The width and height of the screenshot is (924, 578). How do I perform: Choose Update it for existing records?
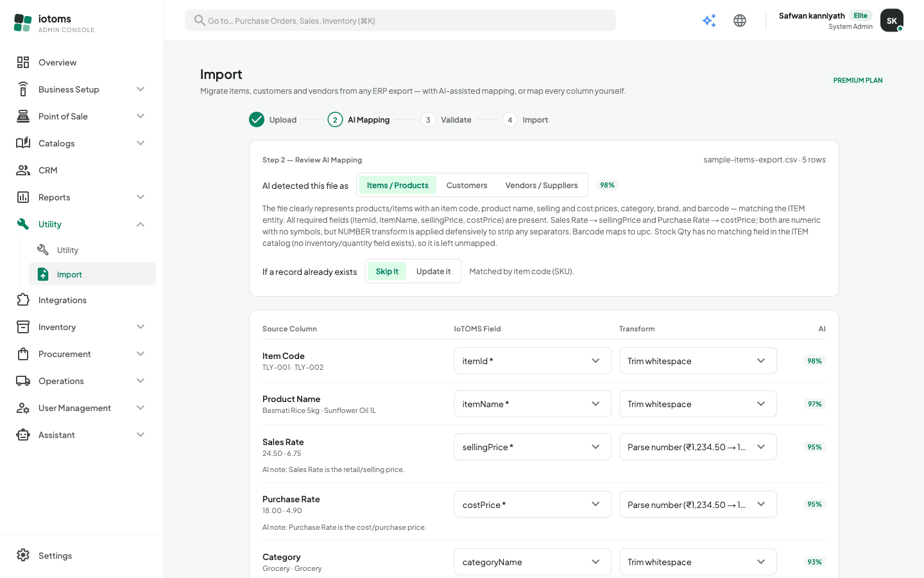pos(434,271)
